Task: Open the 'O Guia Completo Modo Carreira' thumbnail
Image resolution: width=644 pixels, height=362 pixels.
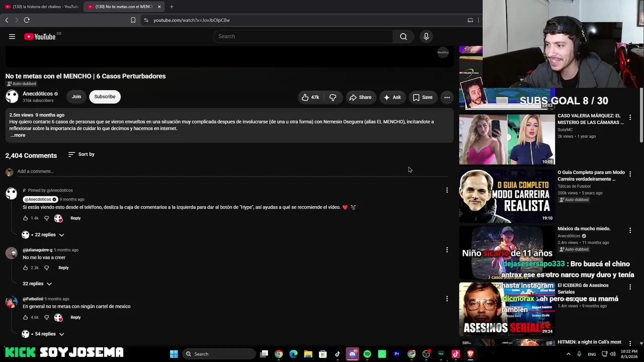Action: pos(507,196)
